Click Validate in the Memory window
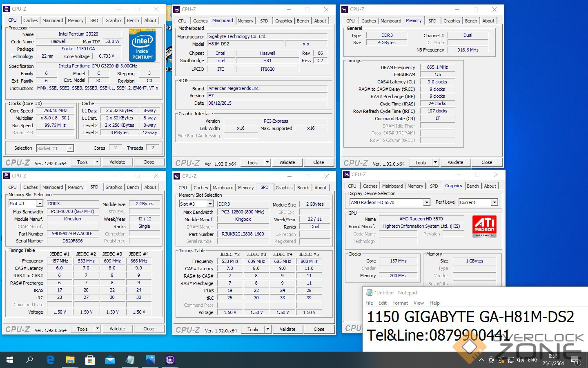Screen dimensions: 588x368 [x=455, y=162]
